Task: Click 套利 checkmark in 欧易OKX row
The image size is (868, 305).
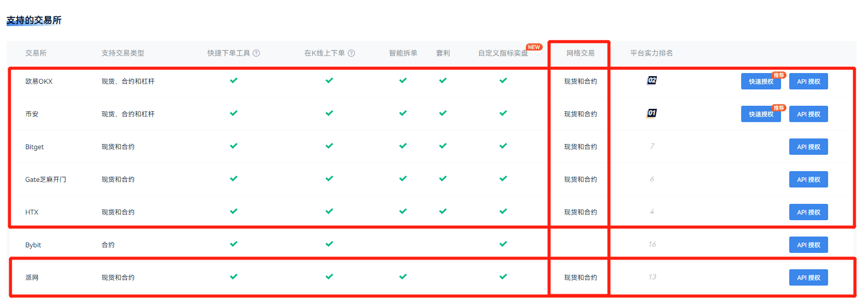Action: tap(443, 81)
